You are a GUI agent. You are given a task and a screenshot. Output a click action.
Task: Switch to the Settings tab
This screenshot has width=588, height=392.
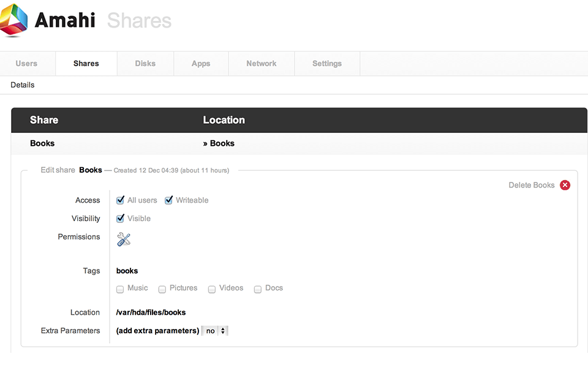point(327,64)
